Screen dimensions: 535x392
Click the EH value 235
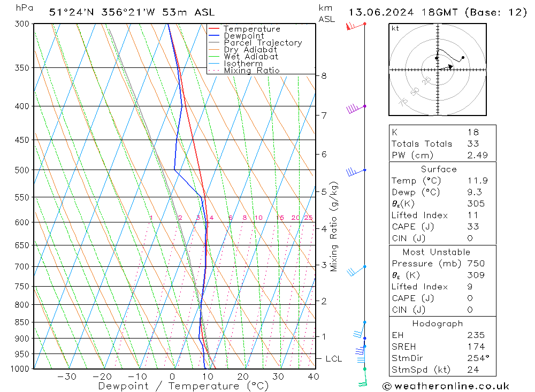[x=476, y=335]
